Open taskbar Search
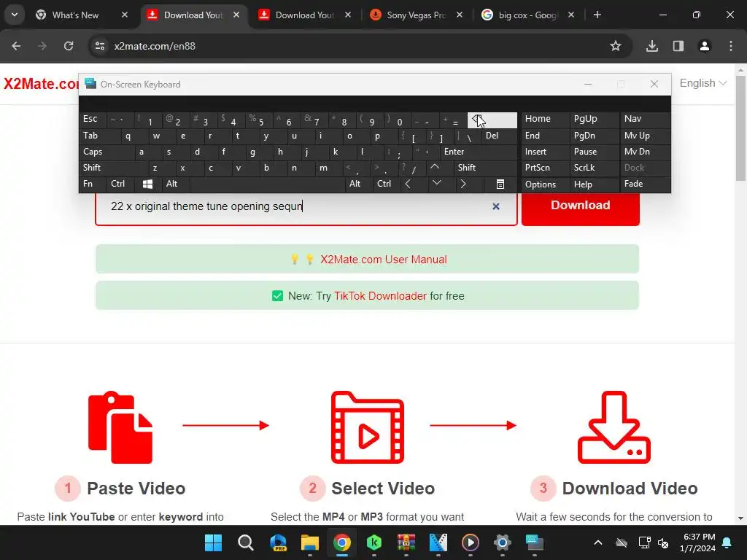This screenshot has height=560, width=747. point(245,542)
